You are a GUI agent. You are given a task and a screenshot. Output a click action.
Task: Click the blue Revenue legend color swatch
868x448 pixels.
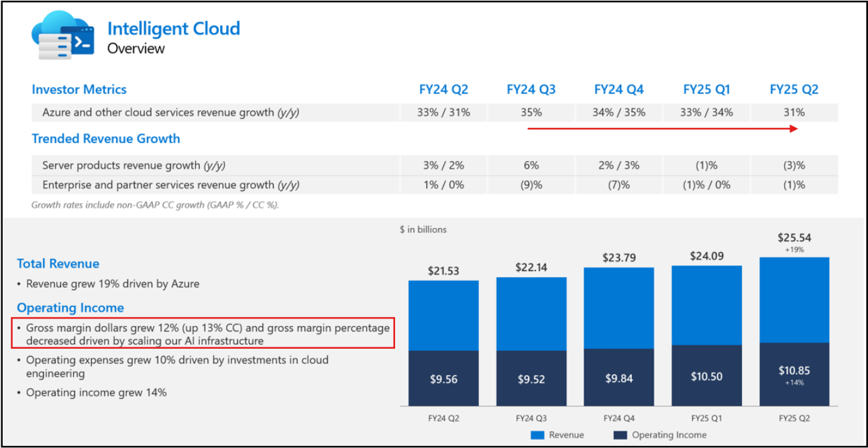[537, 435]
